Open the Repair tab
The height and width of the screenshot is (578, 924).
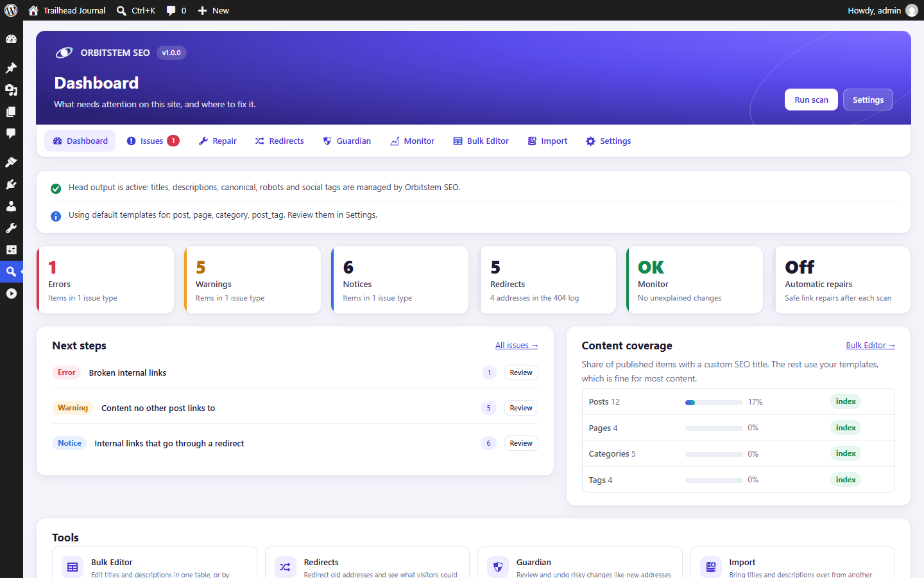tap(218, 141)
